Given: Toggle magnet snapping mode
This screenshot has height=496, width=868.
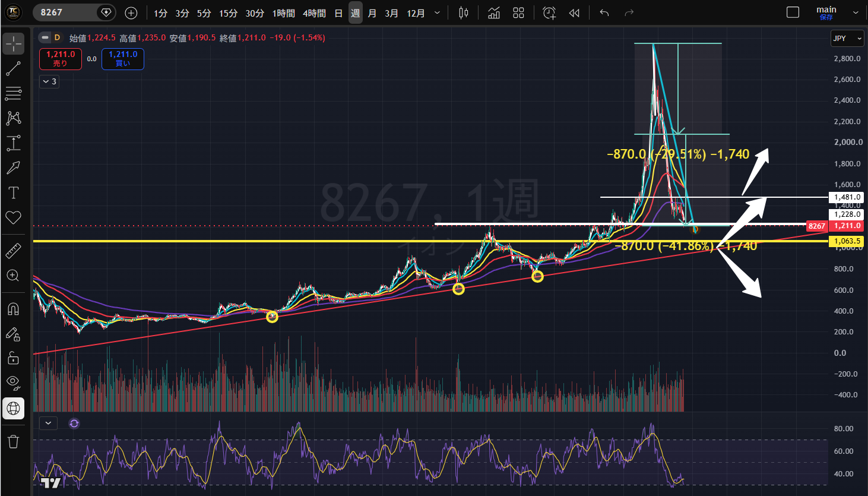Looking at the screenshot, I should pos(13,309).
